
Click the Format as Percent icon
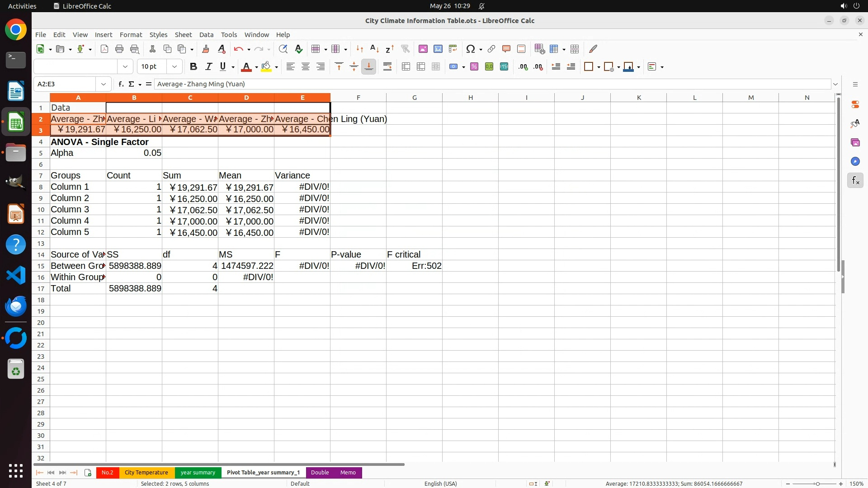(474, 67)
